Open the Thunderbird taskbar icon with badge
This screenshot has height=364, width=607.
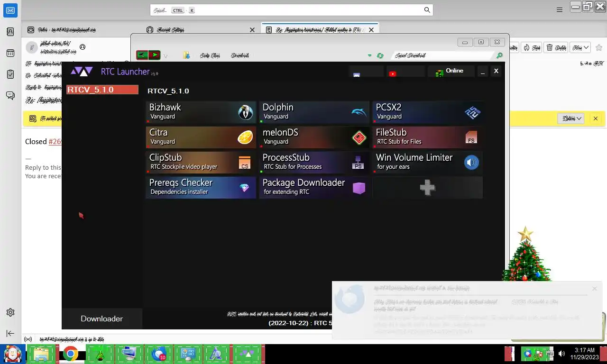[x=158, y=354]
